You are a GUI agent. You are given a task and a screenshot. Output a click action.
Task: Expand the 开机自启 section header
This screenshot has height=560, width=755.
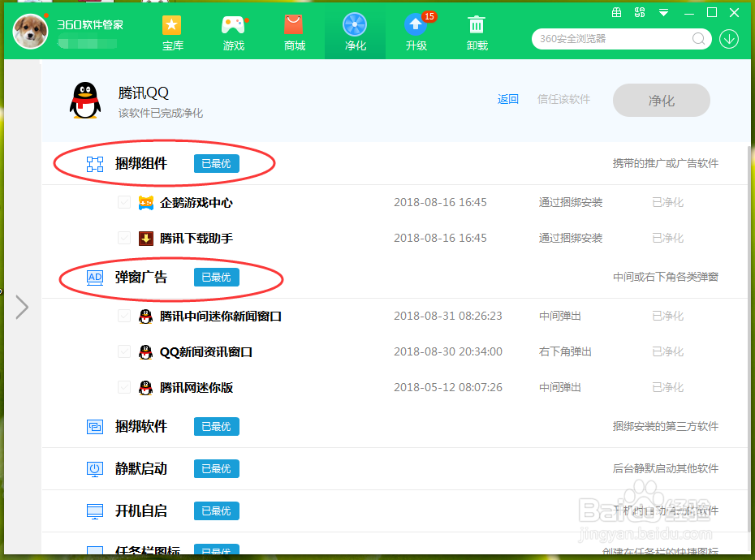(x=395, y=511)
